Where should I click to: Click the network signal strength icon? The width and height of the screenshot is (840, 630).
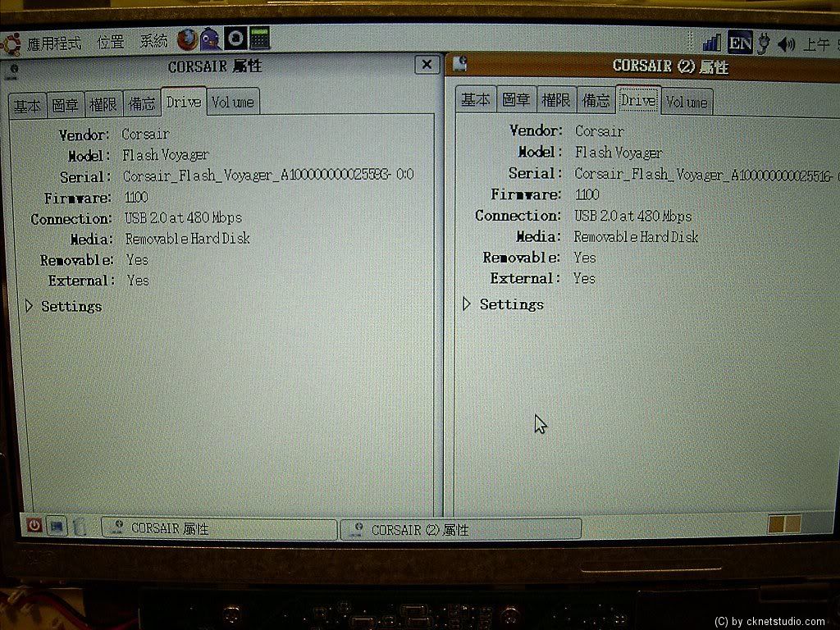click(x=711, y=43)
